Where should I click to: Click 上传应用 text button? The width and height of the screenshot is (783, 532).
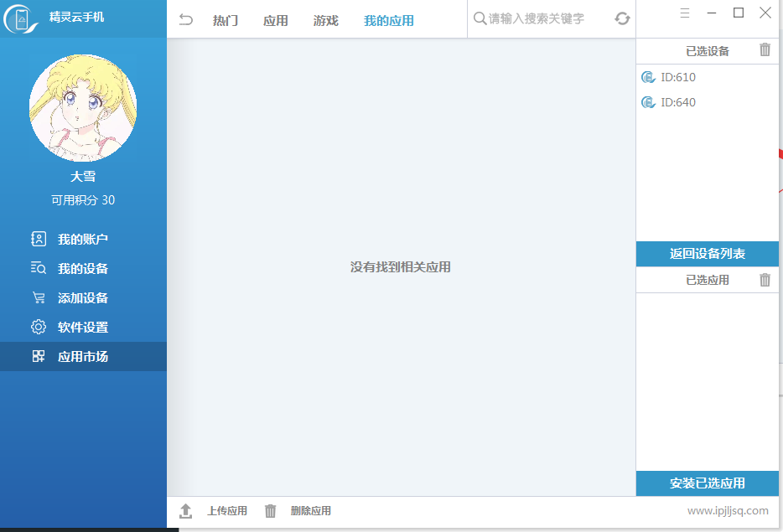pyautogui.click(x=227, y=511)
